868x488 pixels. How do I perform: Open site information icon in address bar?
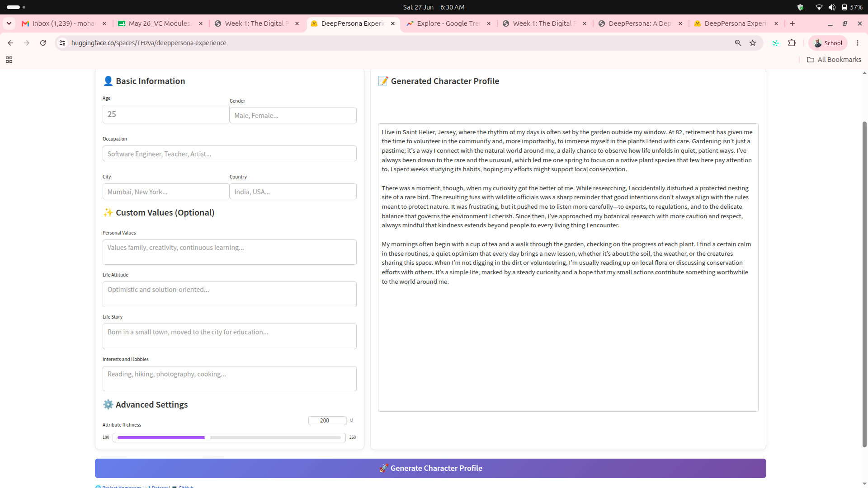(x=62, y=43)
